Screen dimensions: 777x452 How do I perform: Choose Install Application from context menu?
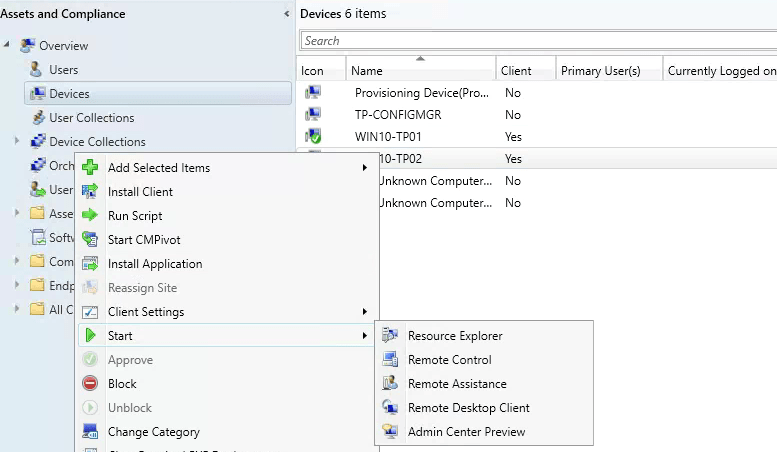(x=155, y=264)
